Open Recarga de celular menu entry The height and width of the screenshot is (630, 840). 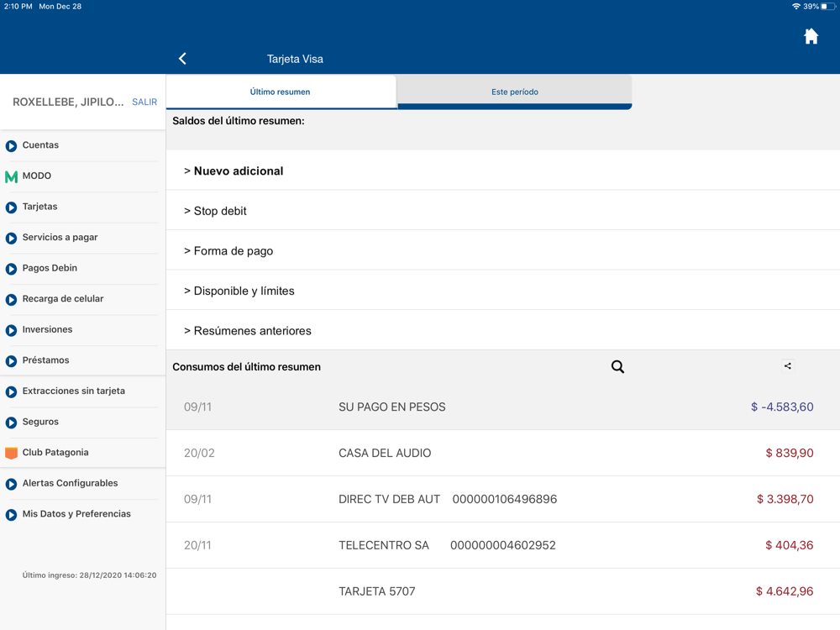[83, 299]
